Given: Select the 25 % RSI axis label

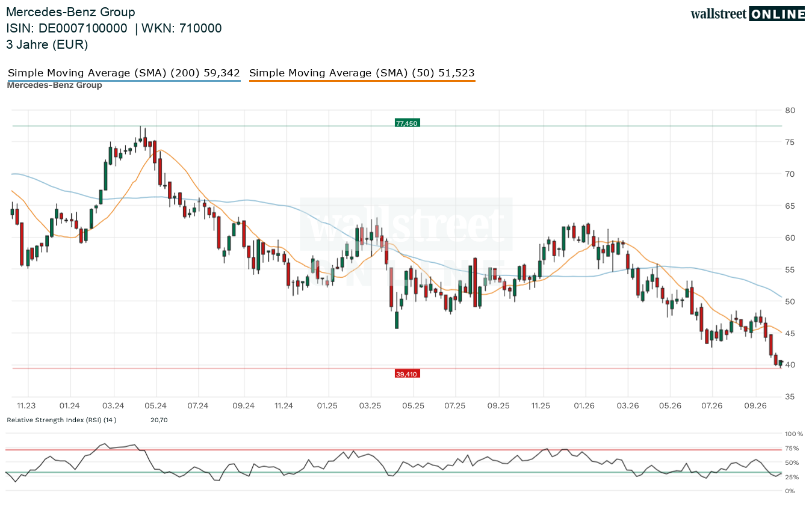Looking at the screenshot, I should (x=792, y=477).
